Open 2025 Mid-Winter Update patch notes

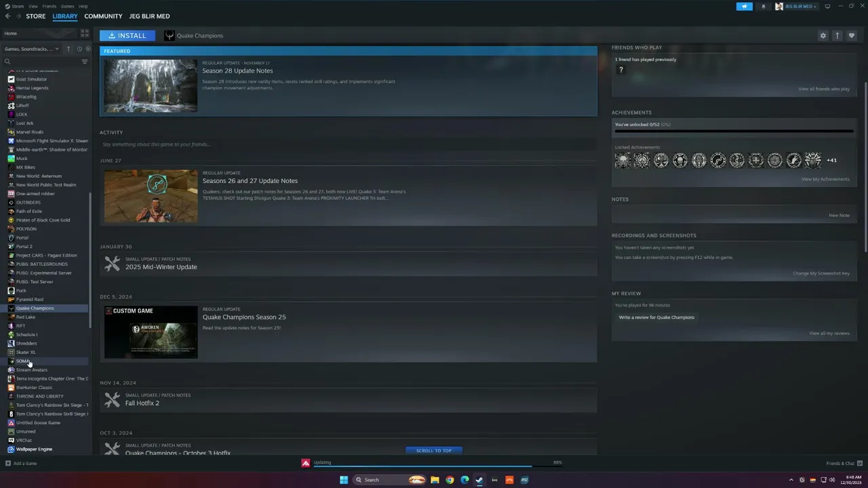pos(161,267)
